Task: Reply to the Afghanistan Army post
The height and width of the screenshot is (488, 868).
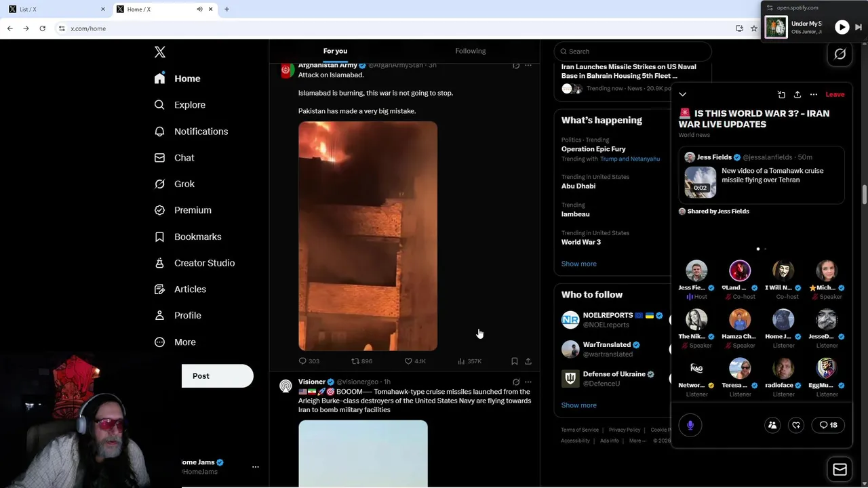Action: 309,361
